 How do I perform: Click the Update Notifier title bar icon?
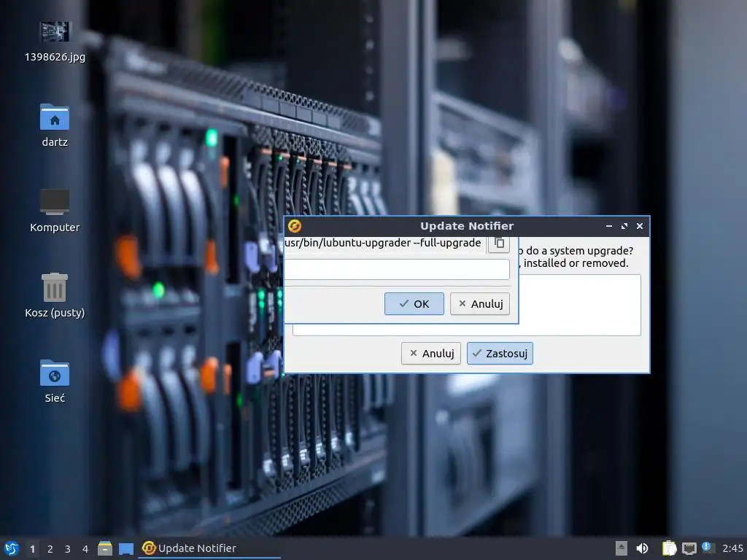click(x=295, y=226)
